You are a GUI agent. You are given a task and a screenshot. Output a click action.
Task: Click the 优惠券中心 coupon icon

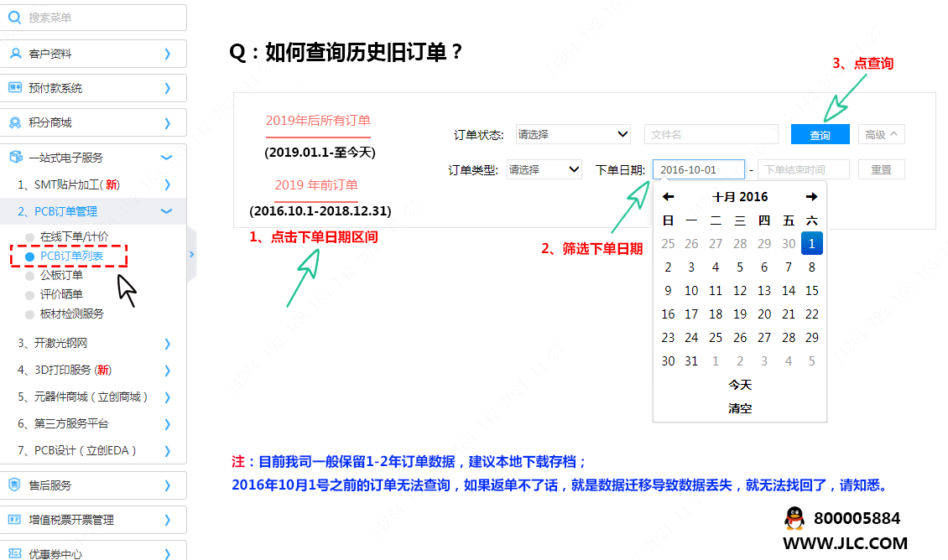(x=15, y=553)
